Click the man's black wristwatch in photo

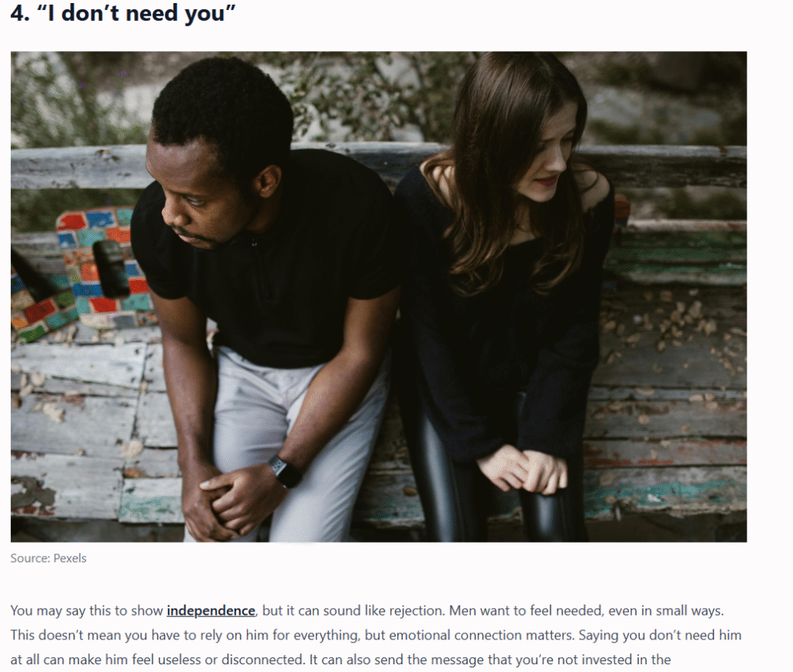tap(283, 471)
